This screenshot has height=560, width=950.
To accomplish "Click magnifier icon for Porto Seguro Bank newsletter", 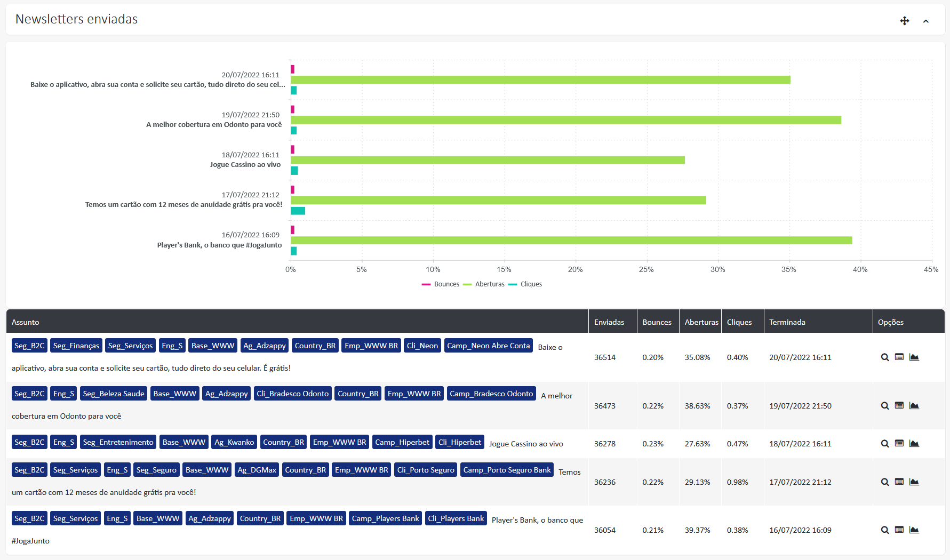I will (x=884, y=482).
